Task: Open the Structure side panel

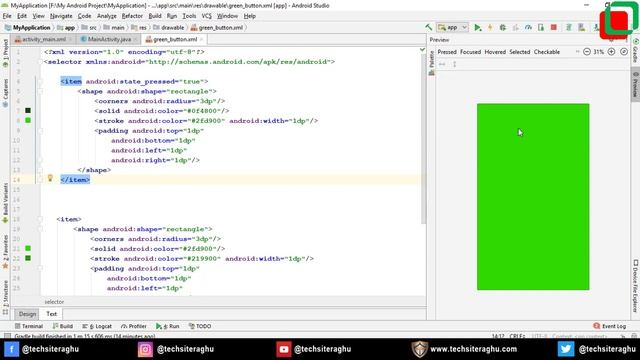Action: 5,297
